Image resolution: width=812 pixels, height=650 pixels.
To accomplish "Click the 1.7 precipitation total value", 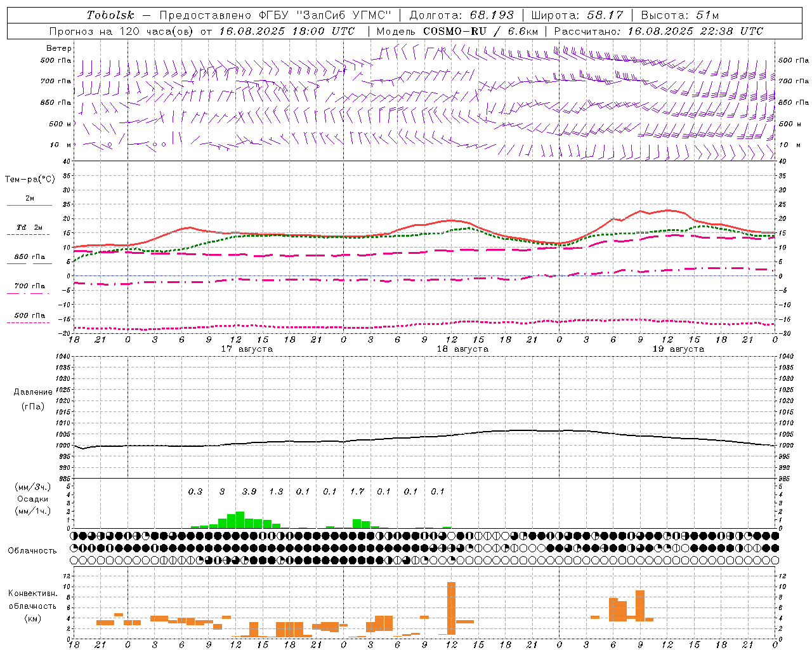I will (357, 491).
